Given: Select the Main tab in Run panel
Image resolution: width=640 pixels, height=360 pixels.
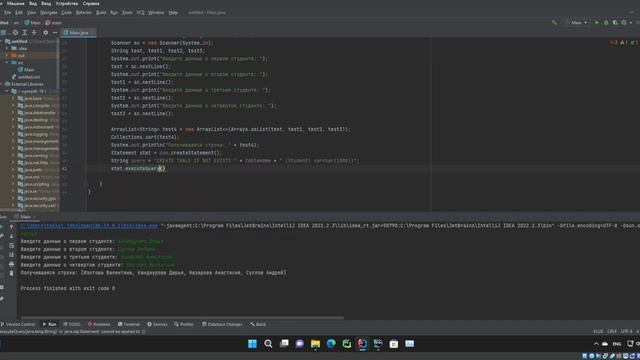Looking at the screenshot, I should click(24, 217).
